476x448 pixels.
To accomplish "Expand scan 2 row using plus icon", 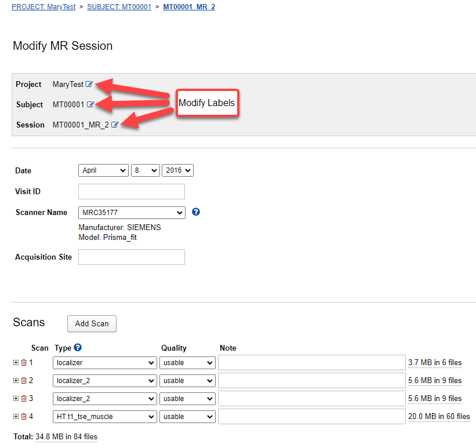I will (16, 381).
